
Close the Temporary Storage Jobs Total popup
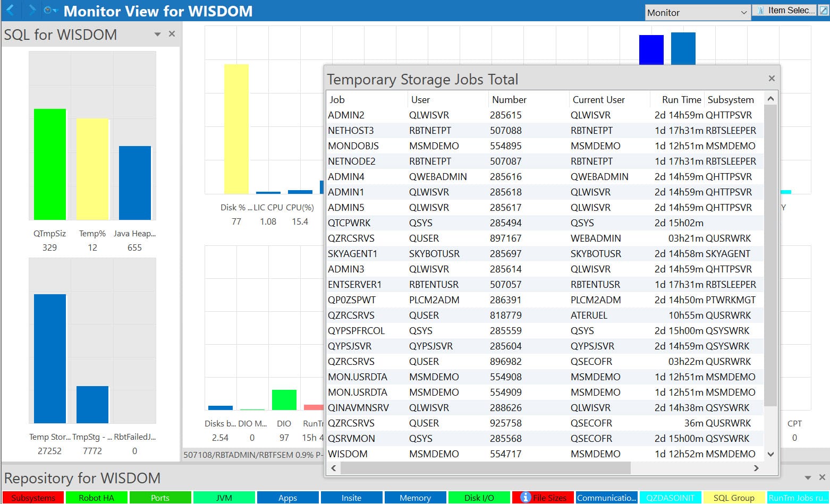pos(772,79)
